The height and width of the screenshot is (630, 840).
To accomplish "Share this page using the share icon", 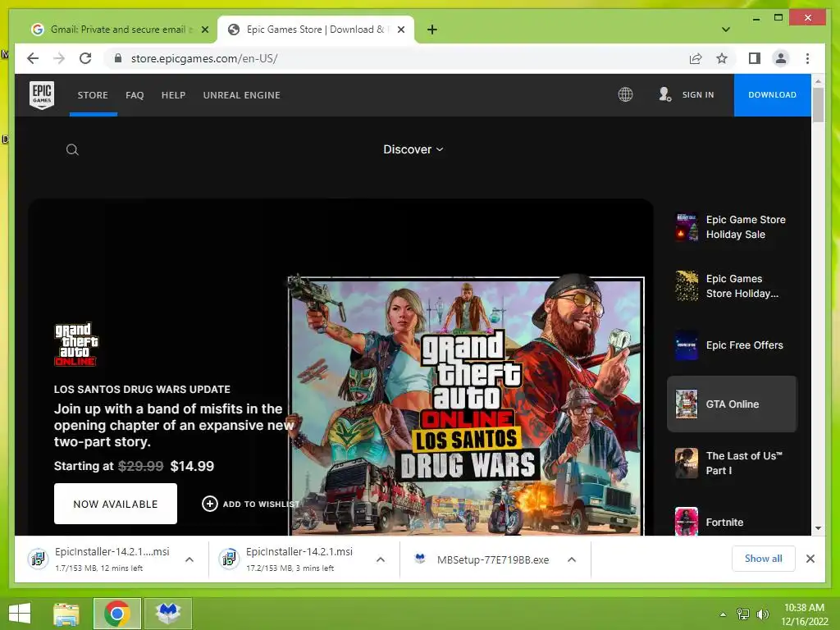I will point(696,58).
